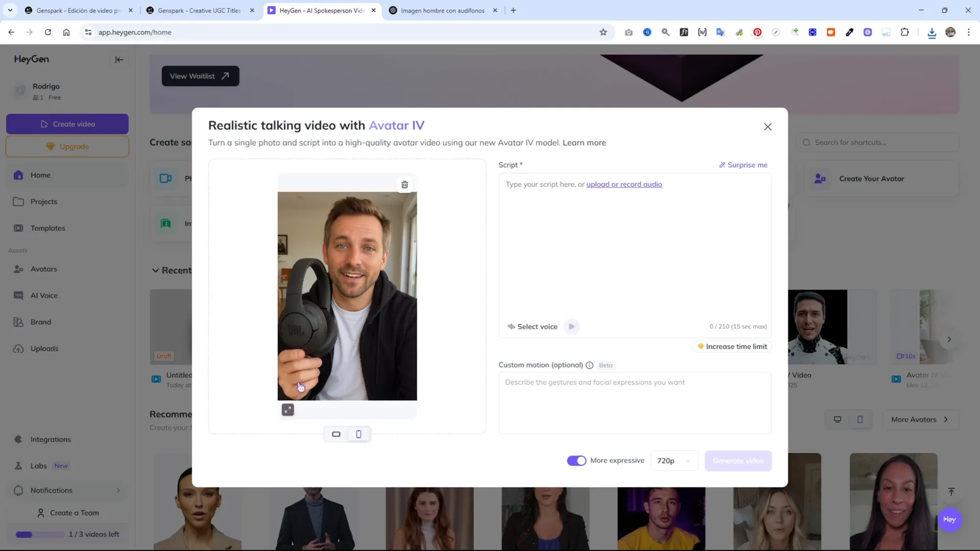Expand the avatar photo to full view
This screenshot has width=980, height=551.
pos(287,409)
